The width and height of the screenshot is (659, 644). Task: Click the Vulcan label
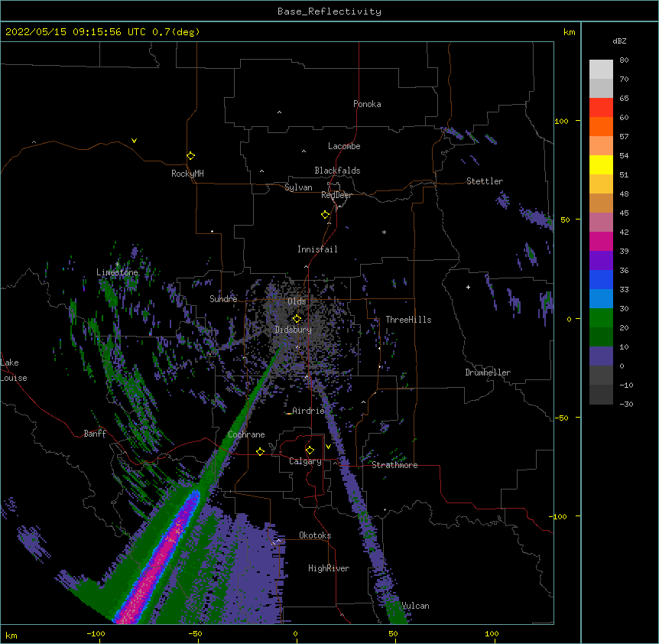pyautogui.click(x=415, y=606)
